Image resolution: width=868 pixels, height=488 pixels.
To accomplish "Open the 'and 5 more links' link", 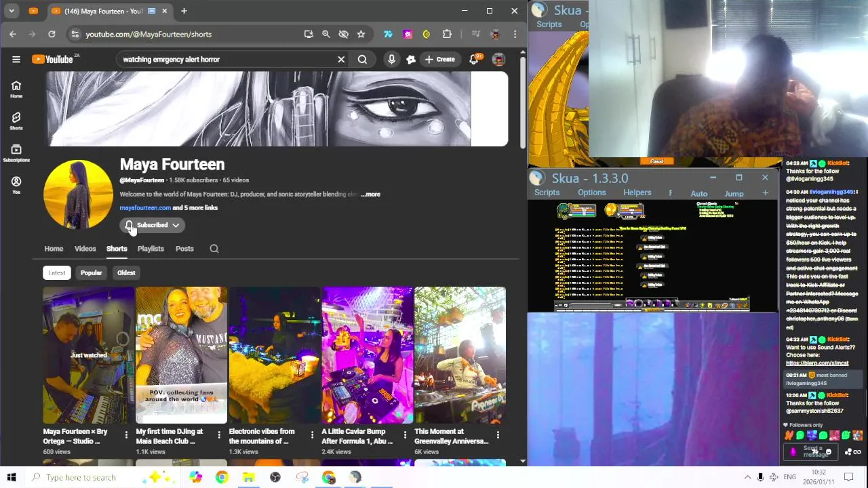I will [x=195, y=207].
